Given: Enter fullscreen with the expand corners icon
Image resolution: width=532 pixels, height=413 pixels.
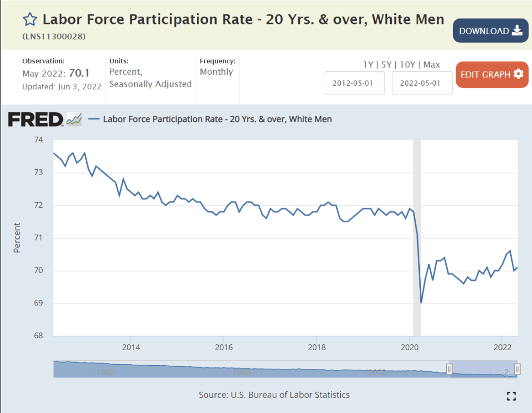Looking at the screenshot, I should point(511,396).
